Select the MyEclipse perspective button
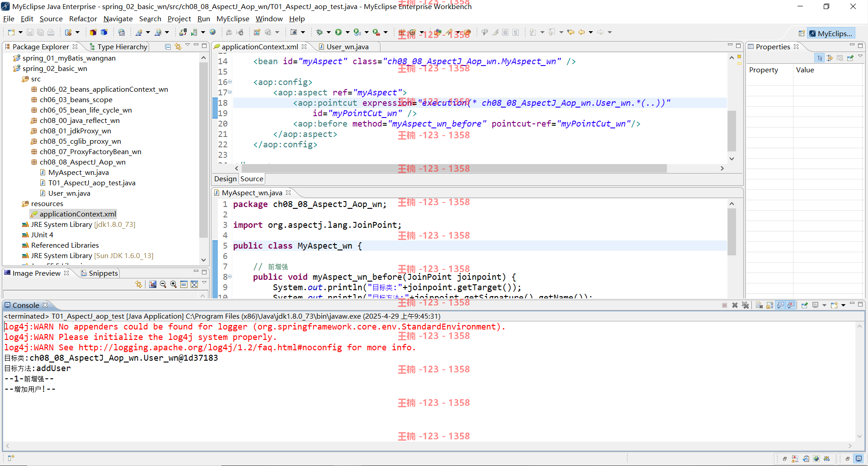Screen dimensions: 868x466 click(x=830, y=33)
